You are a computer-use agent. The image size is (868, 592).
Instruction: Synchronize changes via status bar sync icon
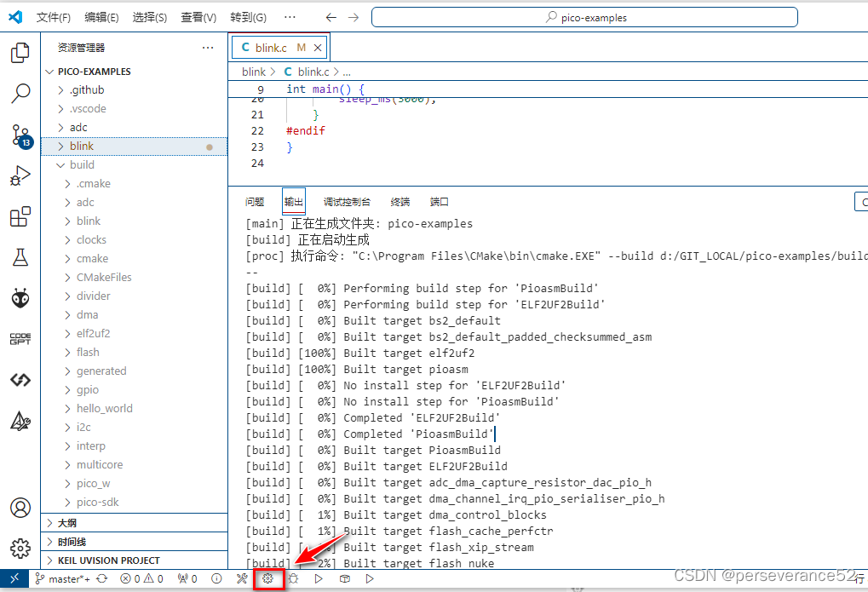coord(102,578)
